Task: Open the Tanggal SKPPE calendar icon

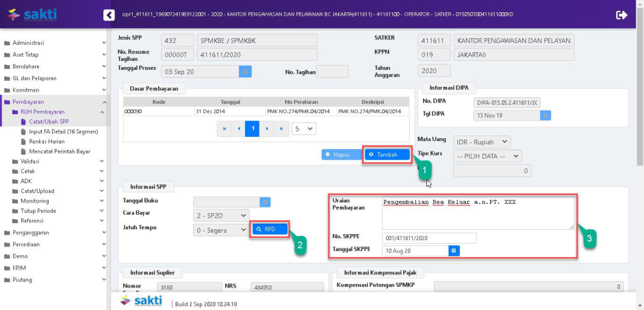Action: tap(453, 250)
